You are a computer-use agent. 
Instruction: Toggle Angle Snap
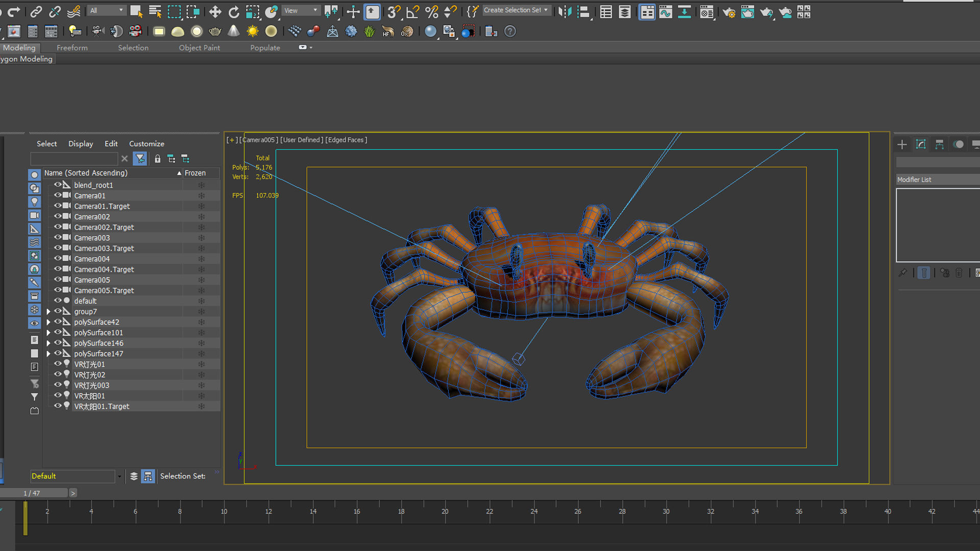412,12
